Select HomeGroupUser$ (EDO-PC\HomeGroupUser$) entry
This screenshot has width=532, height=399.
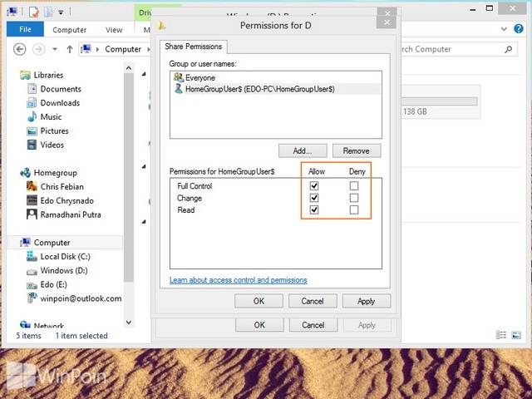275,89
